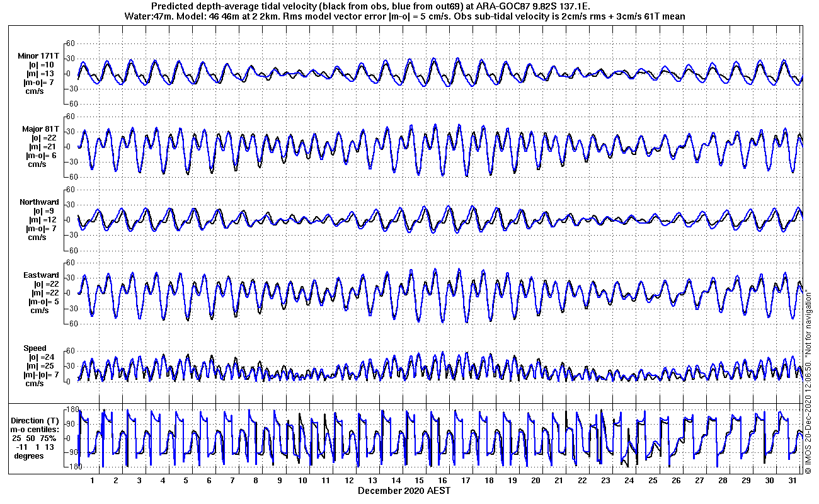Click '|m-o|= 6' in the Major 81T panel
This screenshot has height=504, width=819.
41,156
